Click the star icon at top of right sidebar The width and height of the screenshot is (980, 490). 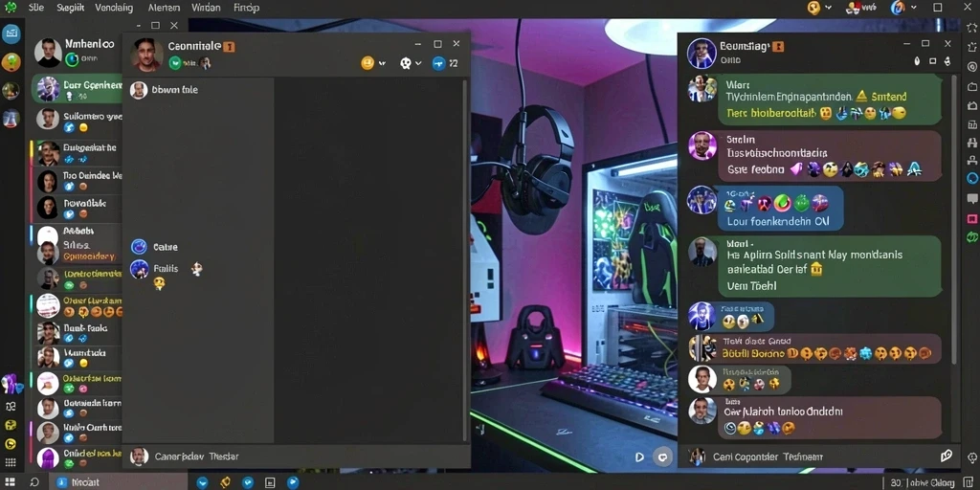click(x=972, y=29)
